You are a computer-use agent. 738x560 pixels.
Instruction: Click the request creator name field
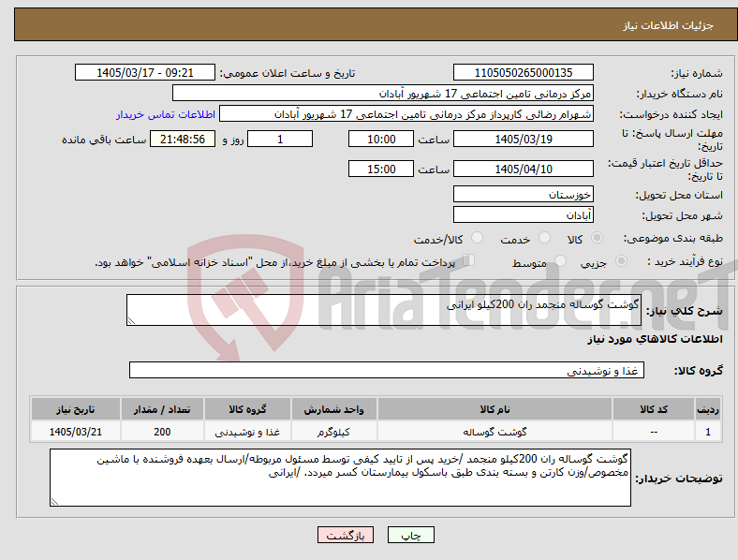pyautogui.click(x=406, y=114)
